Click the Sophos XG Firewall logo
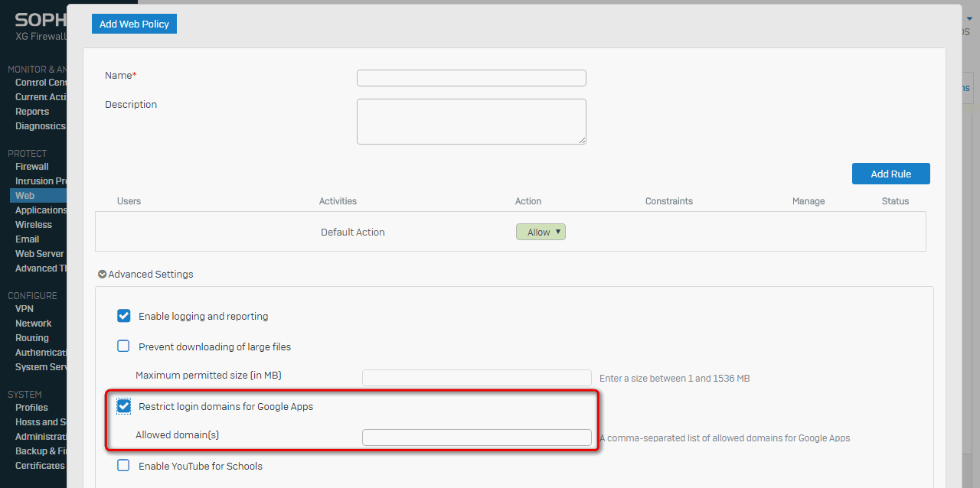Image resolution: width=980 pixels, height=488 pixels. pyautogui.click(x=41, y=27)
